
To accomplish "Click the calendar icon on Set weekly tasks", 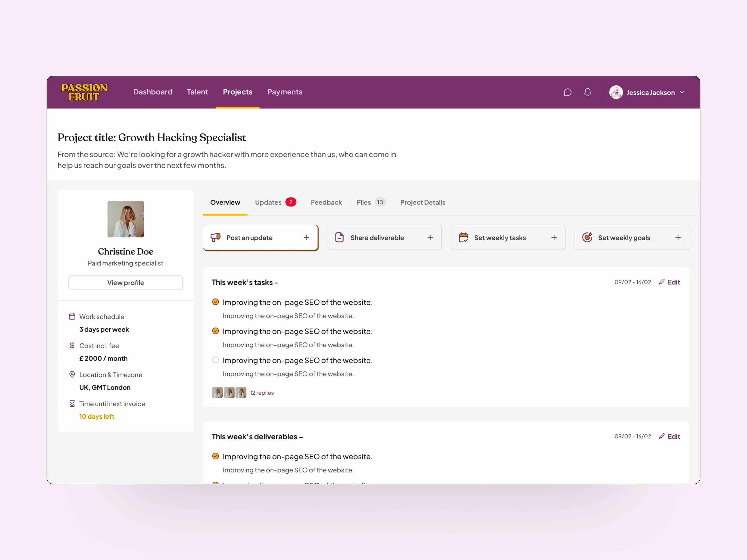I will point(463,237).
